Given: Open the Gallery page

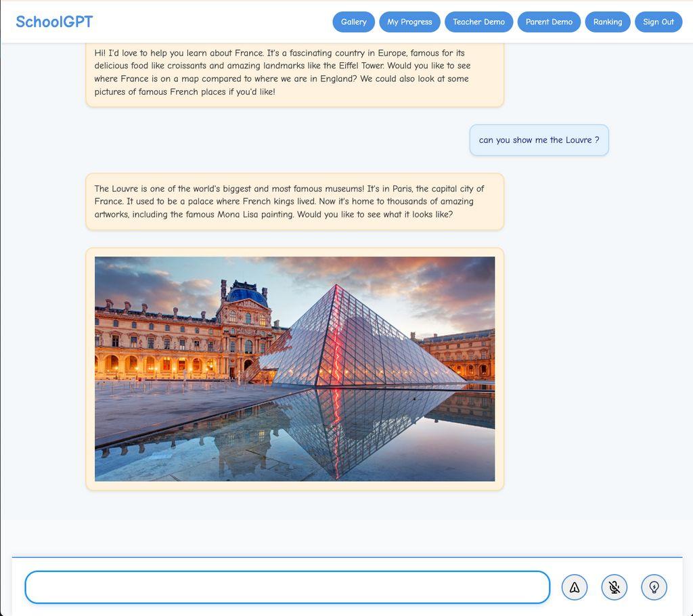Looking at the screenshot, I should 353,22.
